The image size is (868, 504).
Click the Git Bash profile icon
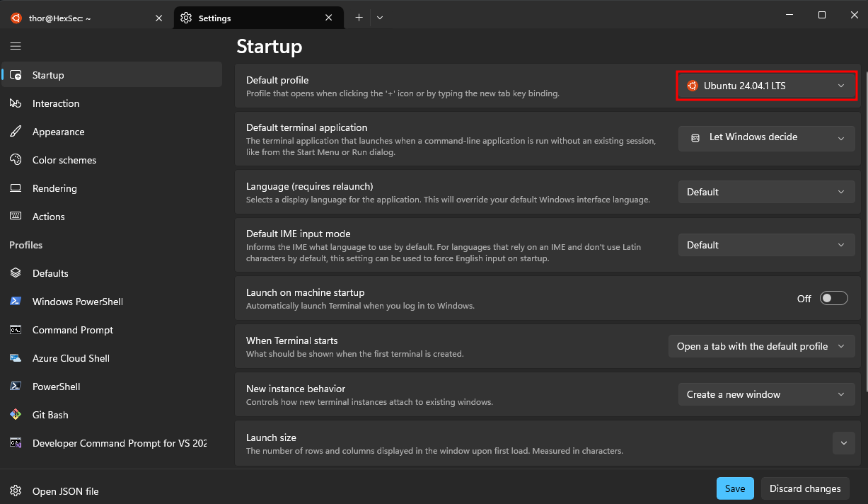[x=16, y=415]
